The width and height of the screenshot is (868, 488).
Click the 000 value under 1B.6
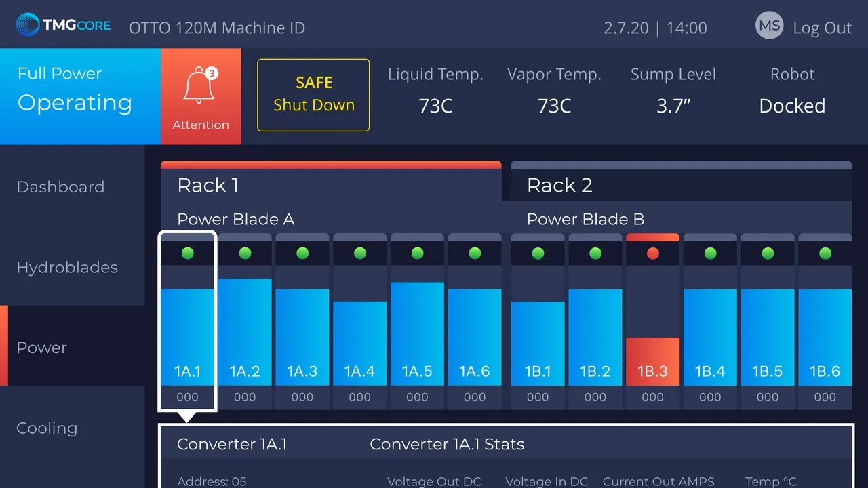[825, 398]
